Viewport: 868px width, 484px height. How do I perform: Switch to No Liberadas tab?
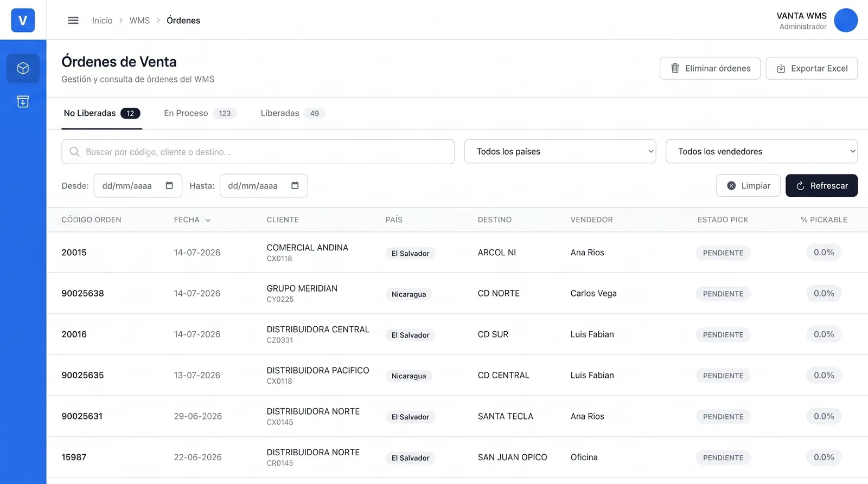point(101,113)
